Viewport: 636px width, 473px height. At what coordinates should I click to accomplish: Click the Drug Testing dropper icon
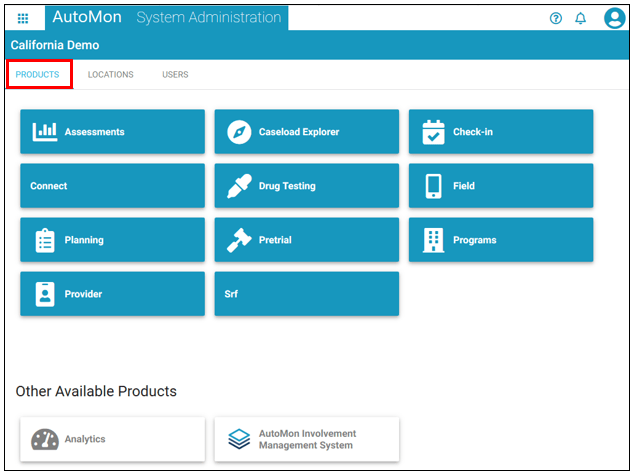pyautogui.click(x=239, y=186)
